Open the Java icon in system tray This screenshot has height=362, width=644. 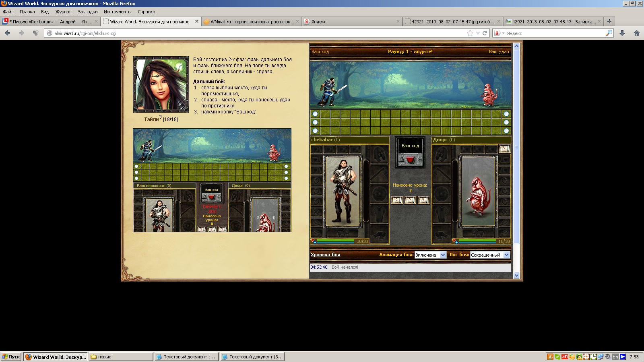tap(550, 357)
